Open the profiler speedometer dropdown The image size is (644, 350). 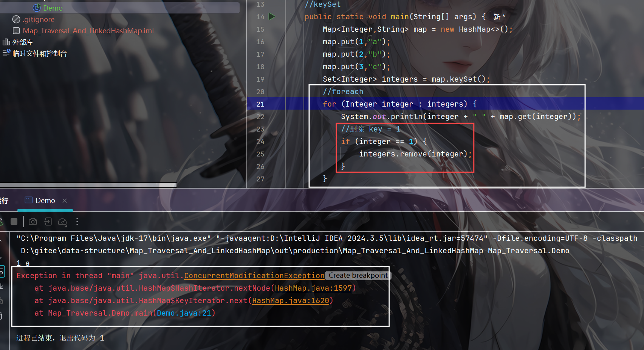[x=63, y=222]
